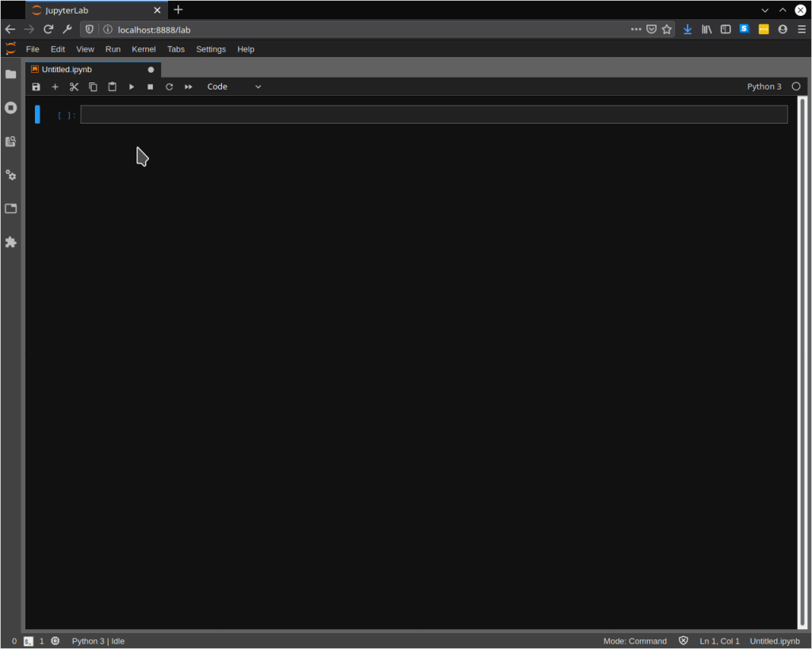Screen dimensions: 812x649
Task: Open the Extension Manager puzzle icon
Action: (x=11, y=242)
